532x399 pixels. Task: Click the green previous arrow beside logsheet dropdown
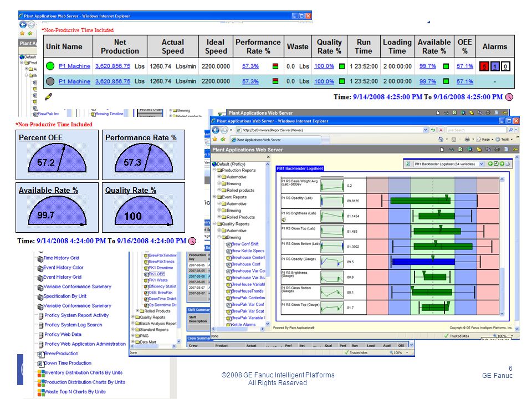[x=490, y=164]
